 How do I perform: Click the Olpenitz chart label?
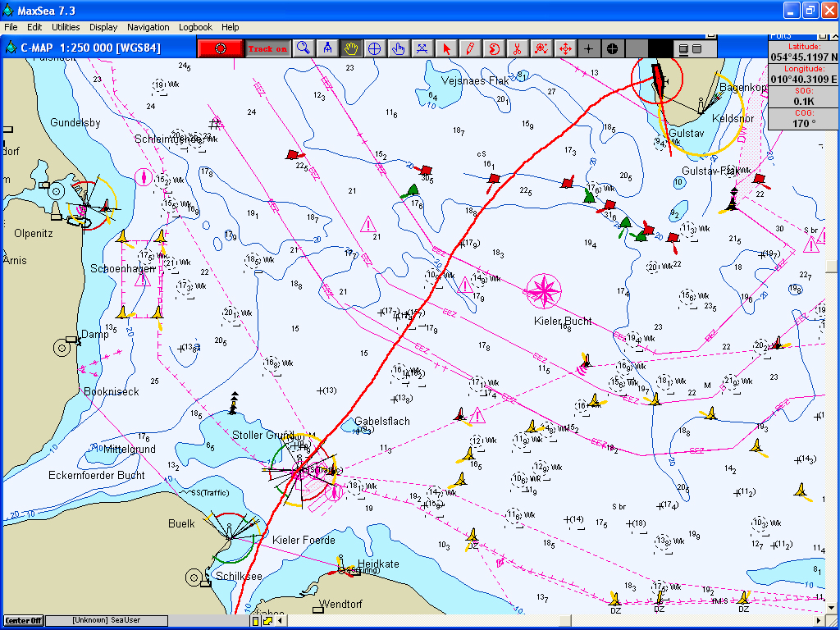tap(33, 234)
